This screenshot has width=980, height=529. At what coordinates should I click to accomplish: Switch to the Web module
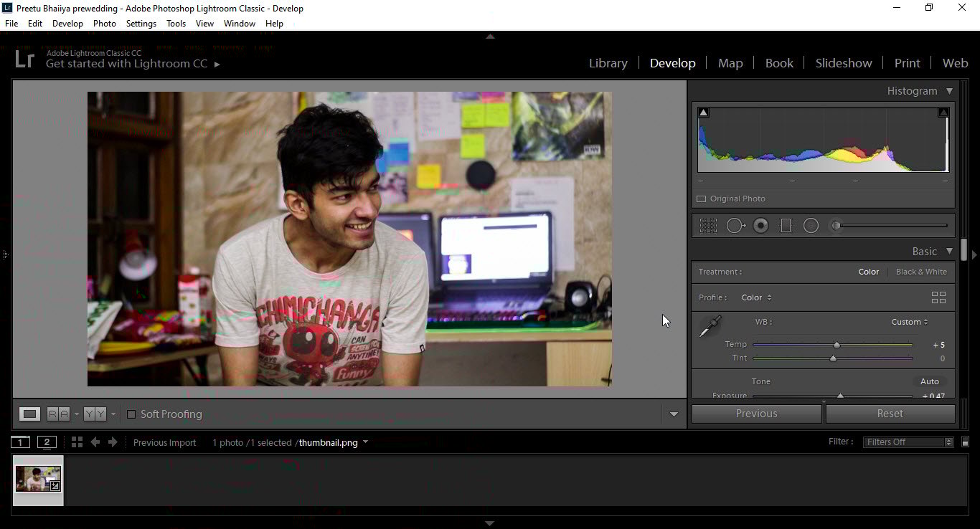(955, 63)
